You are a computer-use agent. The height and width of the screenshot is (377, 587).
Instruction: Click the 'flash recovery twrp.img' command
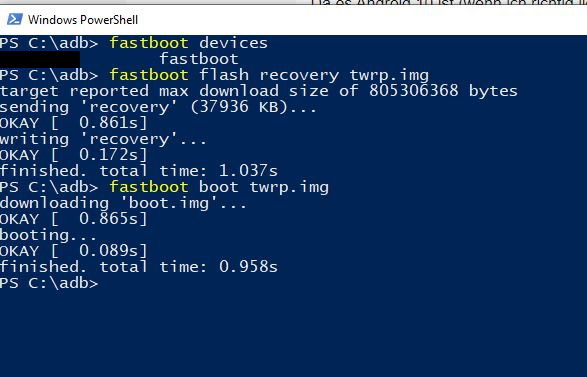314,75
